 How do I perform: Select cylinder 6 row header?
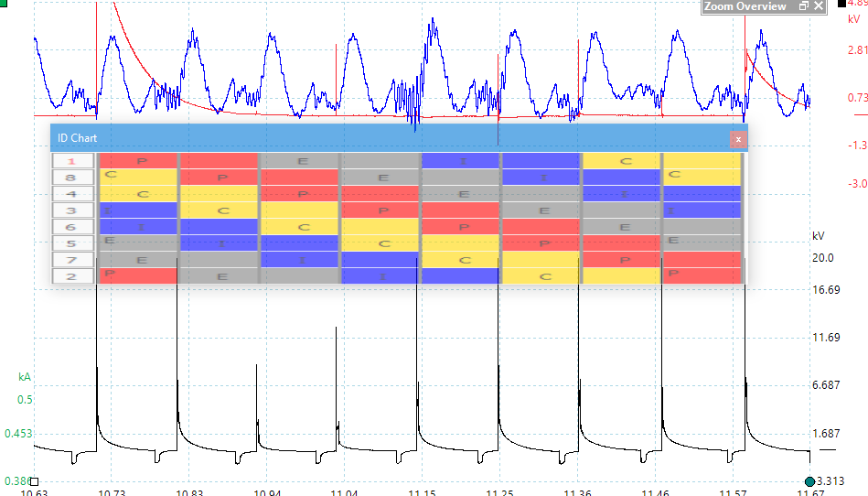72,227
